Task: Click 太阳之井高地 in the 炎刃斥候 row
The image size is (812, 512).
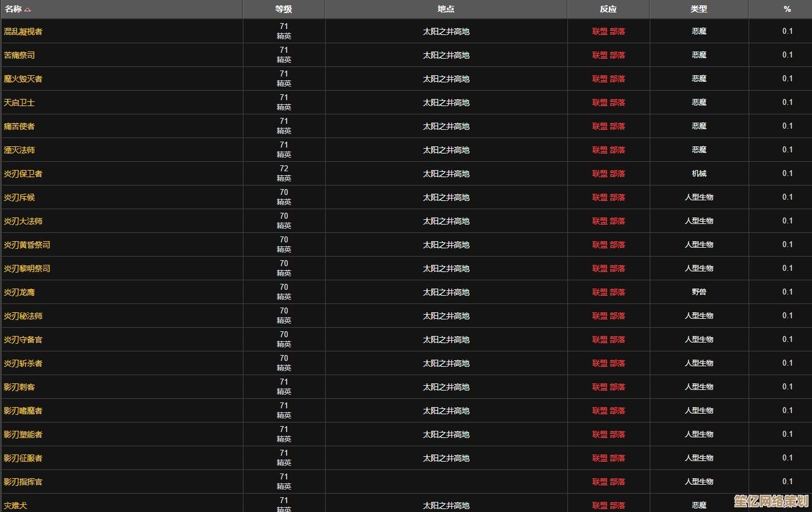Action: tap(446, 197)
